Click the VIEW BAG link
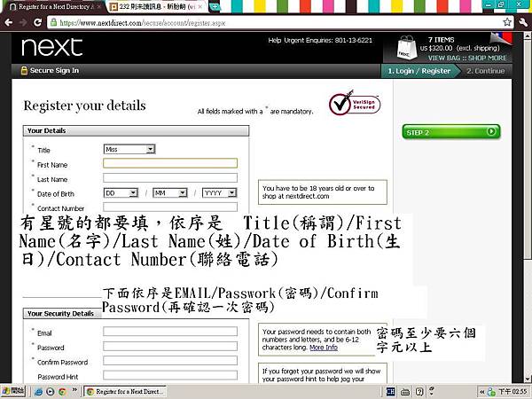Screen dimensions: 532x399 (x=443, y=58)
